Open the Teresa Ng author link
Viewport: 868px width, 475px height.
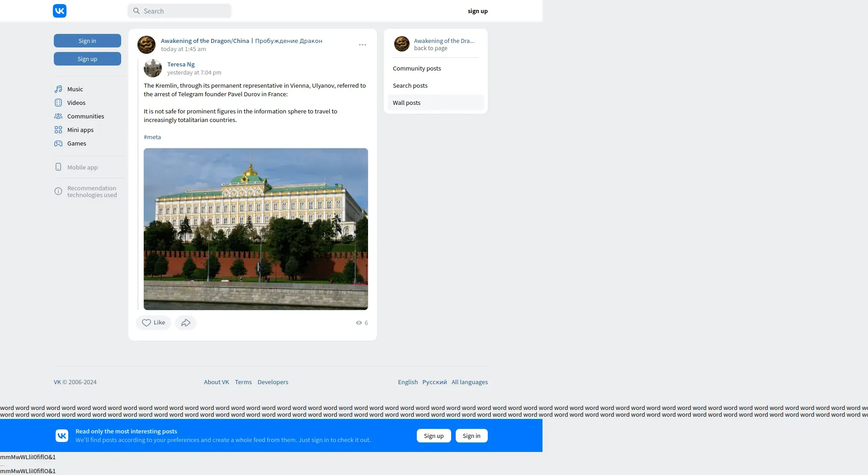coord(181,64)
